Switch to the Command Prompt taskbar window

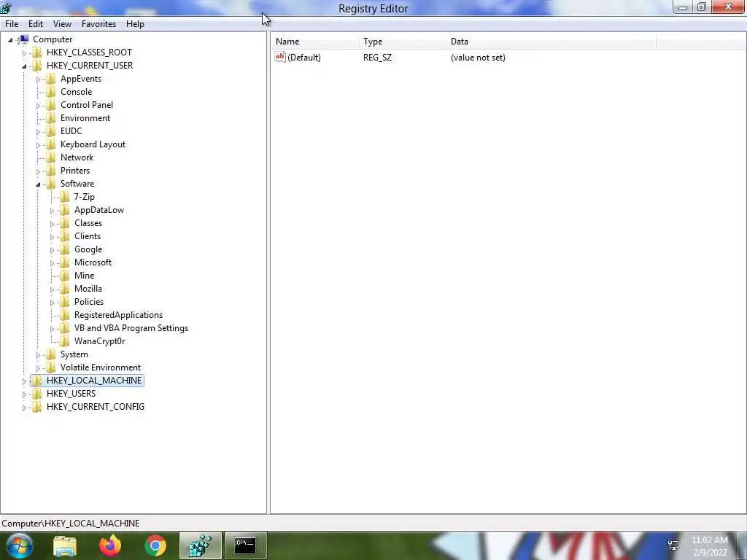click(245, 545)
